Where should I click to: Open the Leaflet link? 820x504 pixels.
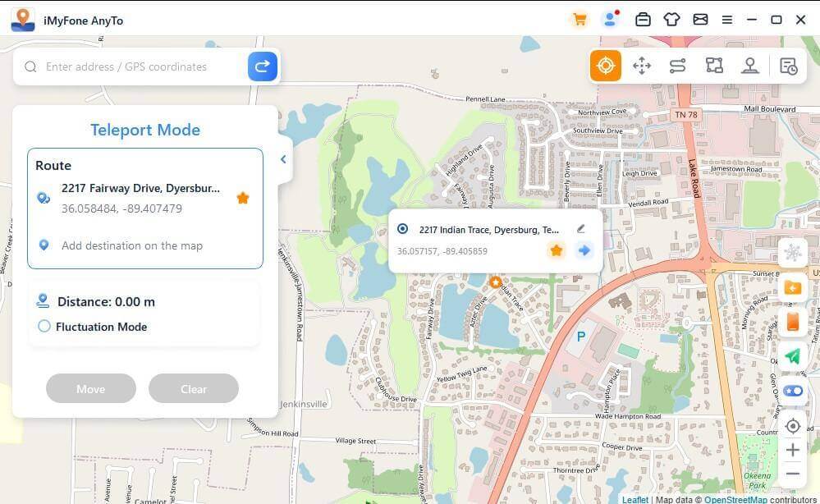(634, 499)
